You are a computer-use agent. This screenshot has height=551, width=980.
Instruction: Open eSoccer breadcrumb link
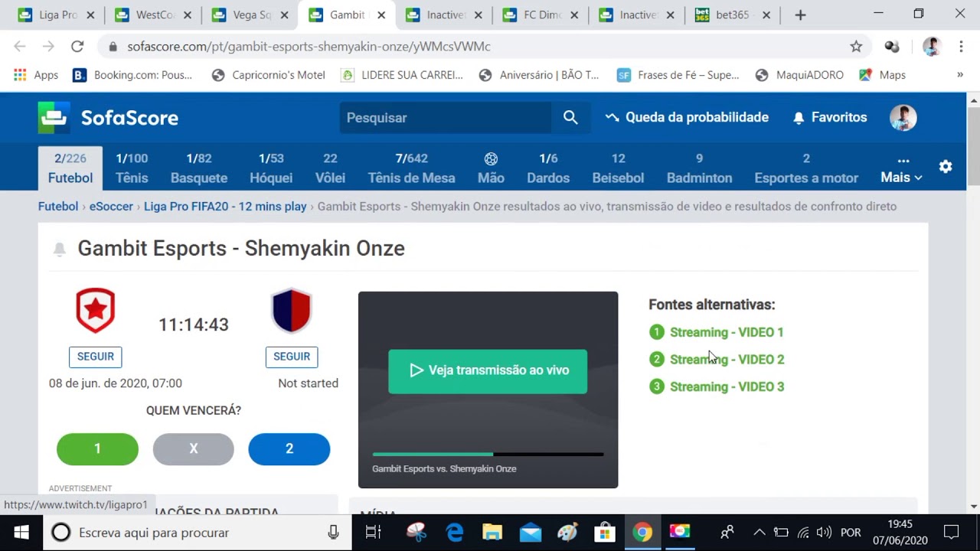pyautogui.click(x=111, y=206)
